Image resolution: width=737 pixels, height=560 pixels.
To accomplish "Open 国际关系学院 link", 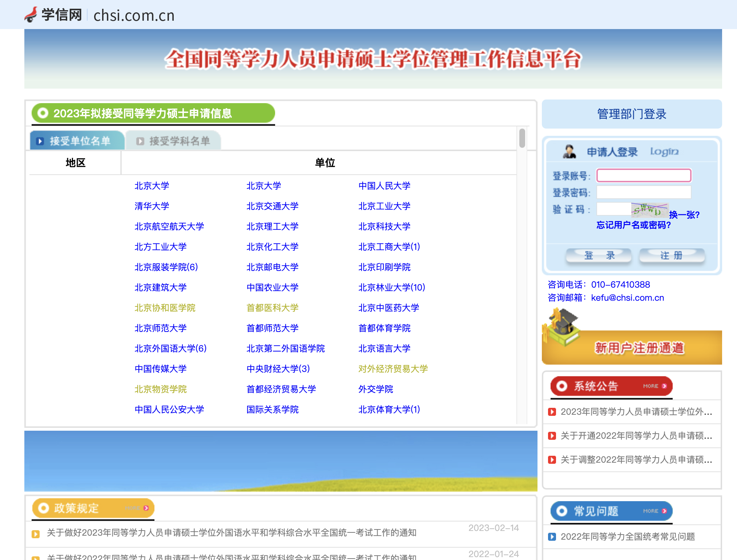I will point(273,410).
